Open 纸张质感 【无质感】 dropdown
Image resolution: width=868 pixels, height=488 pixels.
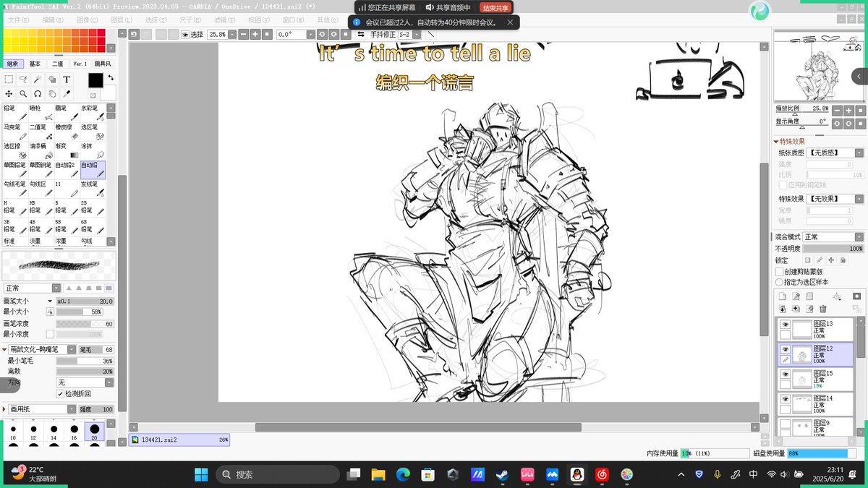pos(859,153)
